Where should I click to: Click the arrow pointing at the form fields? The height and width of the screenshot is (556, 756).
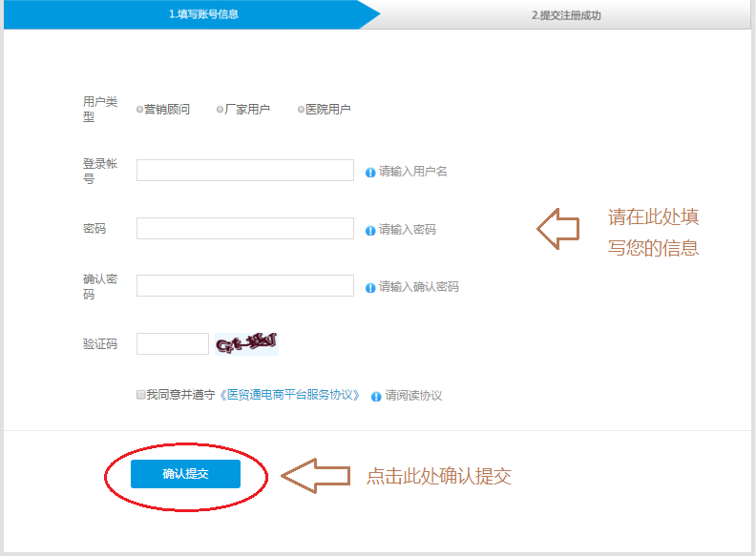pos(557,230)
